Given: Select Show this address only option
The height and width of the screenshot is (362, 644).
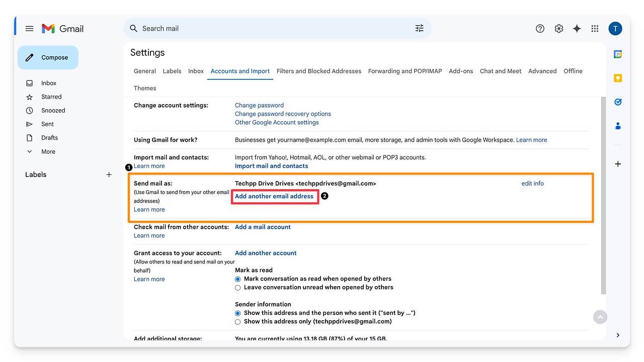Looking at the screenshot, I should coord(238,322).
